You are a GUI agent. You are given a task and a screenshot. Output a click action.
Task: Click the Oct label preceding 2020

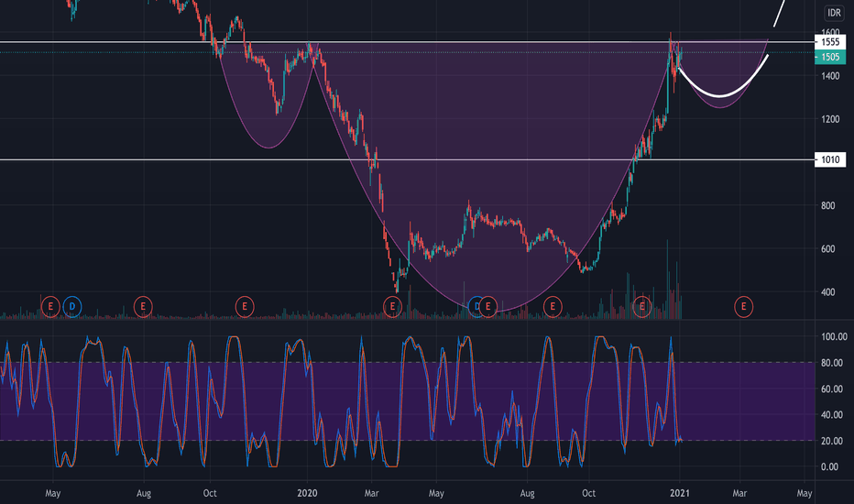[x=210, y=493]
